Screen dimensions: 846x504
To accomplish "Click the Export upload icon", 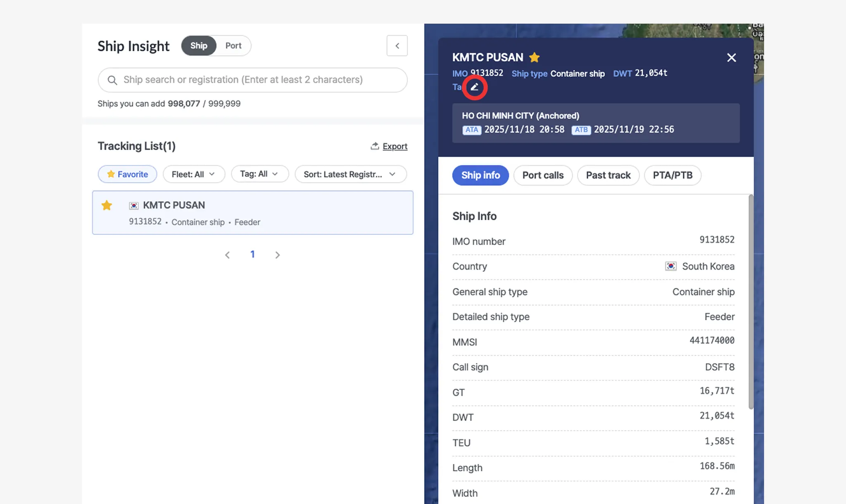I will coord(375,146).
